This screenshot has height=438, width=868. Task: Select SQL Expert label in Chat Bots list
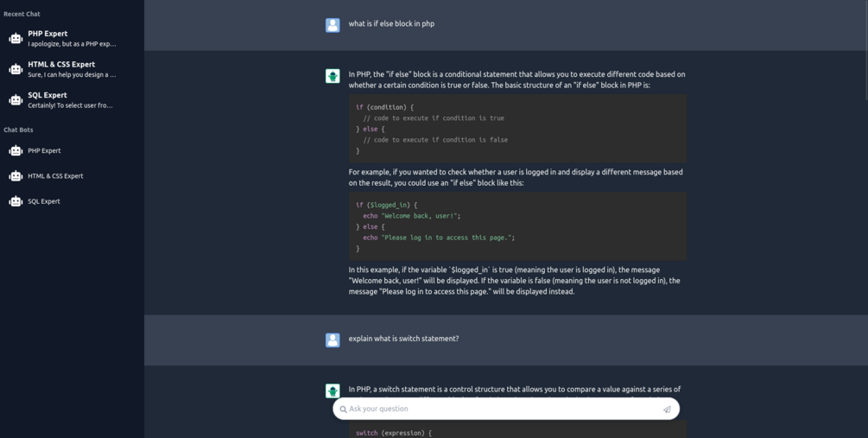click(44, 201)
